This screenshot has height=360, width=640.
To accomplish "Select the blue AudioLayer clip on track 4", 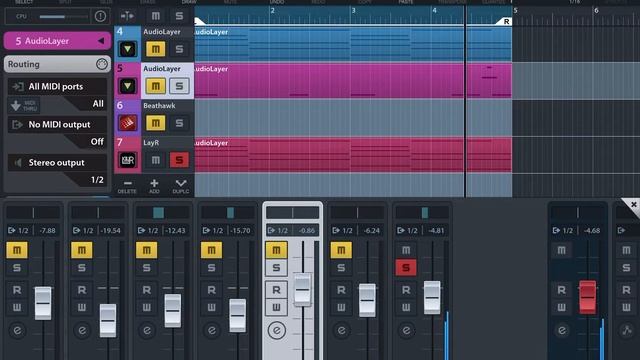I will [353, 44].
